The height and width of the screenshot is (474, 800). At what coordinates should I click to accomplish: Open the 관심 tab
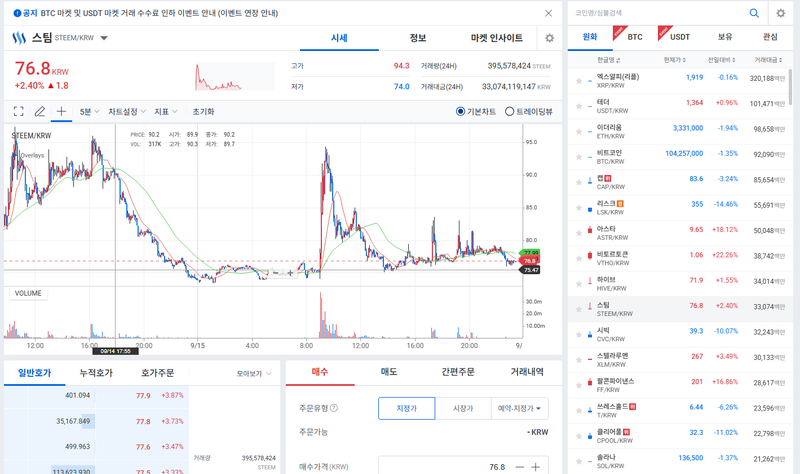coord(770,37)
